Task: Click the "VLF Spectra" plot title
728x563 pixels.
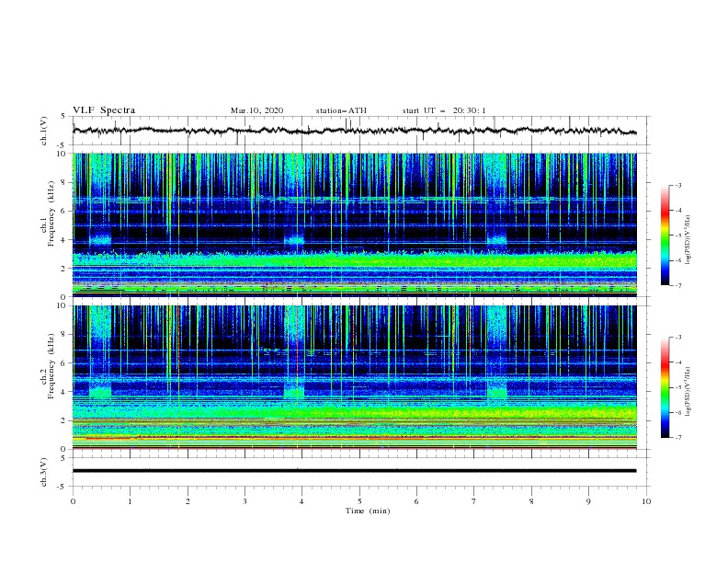Action: (104, 110)
